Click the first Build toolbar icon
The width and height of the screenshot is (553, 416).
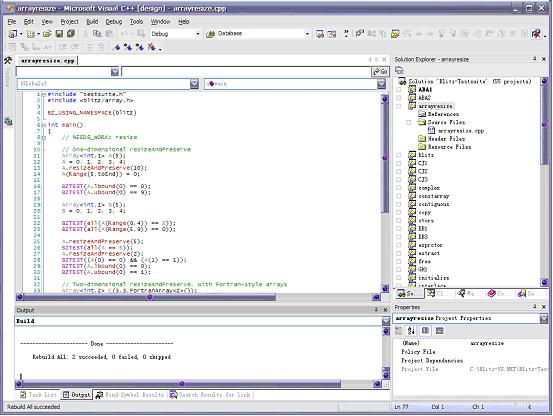coord(116,47)
